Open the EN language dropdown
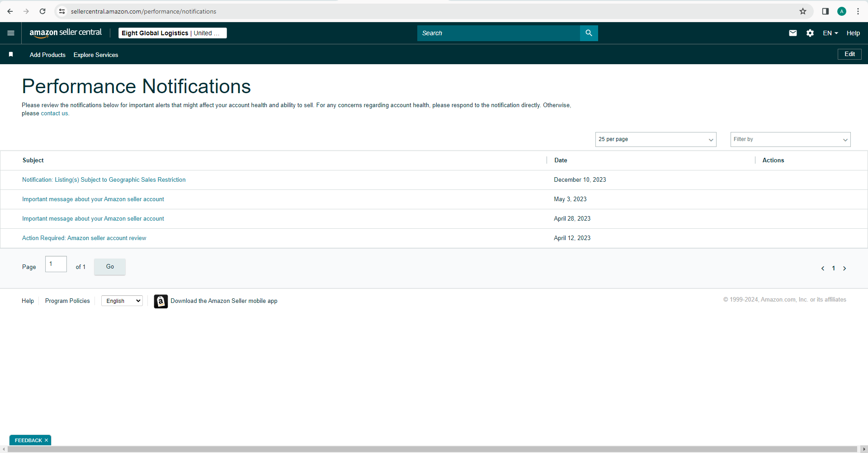 pyautogui.click(x=830, y=33)
